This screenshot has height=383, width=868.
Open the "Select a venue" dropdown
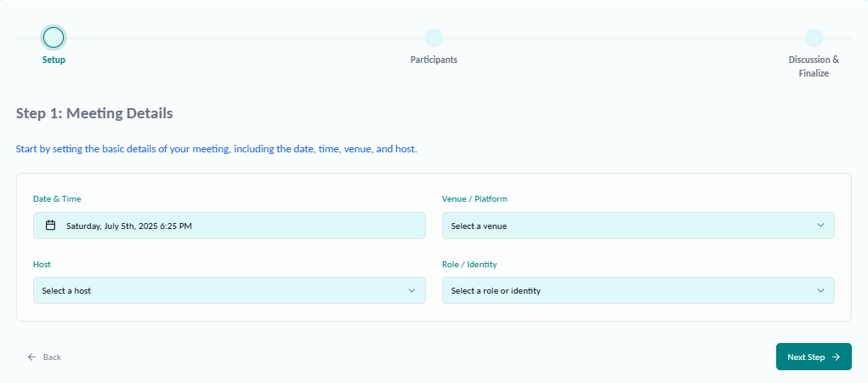[x=638, y=226]
